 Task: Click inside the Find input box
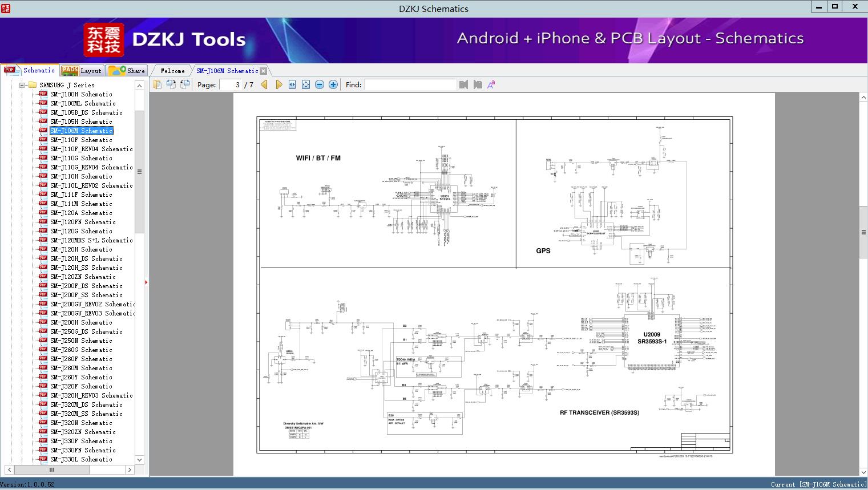[x=410, y=84]
